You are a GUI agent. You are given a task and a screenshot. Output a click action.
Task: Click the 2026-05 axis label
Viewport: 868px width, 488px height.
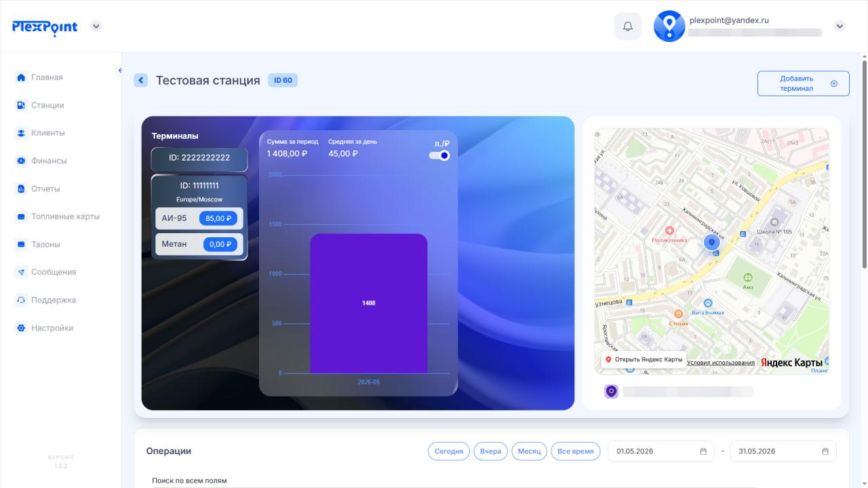point(369,382)
